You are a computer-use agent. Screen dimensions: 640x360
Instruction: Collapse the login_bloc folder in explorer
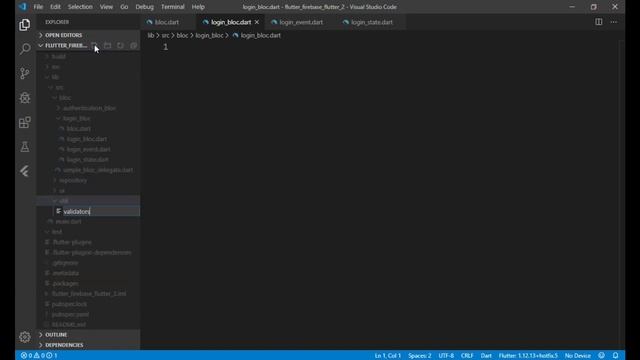click(x=88, y=118)
